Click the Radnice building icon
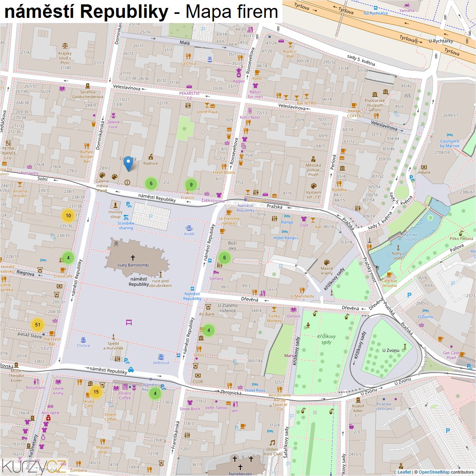The height and width of the screenshot is (476, 476). [x=151, y=157]
